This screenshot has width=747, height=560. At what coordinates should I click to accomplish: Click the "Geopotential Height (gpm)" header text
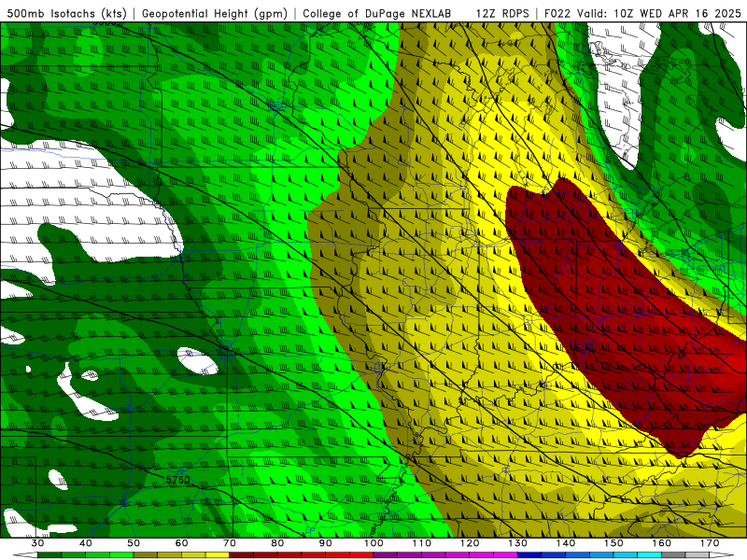click(x=215, y=13)
